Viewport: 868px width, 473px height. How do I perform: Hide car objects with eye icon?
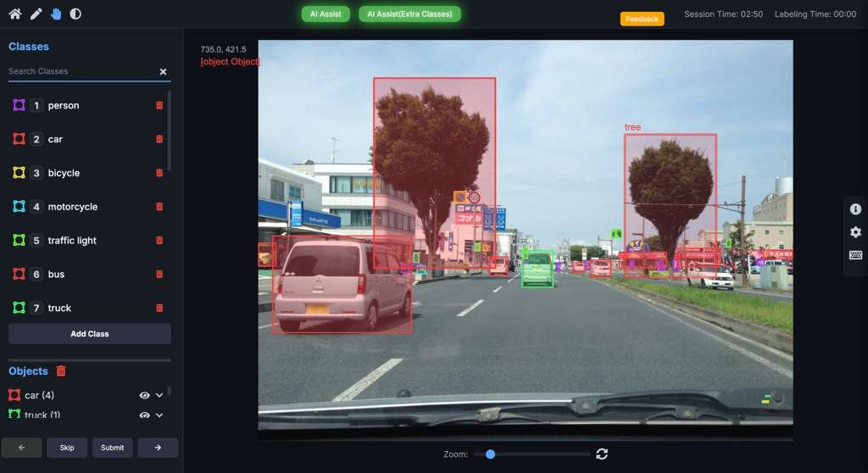click(x=145, y=395)
